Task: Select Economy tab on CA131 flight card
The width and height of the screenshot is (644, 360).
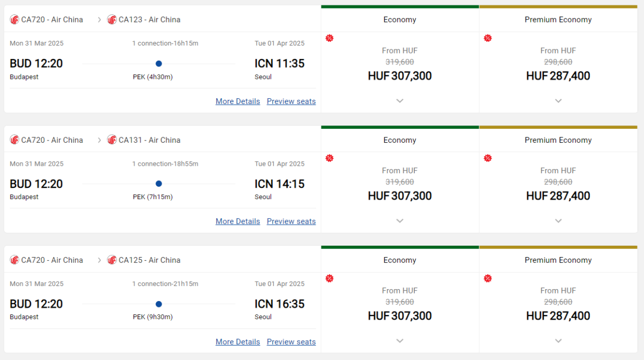Action: (x=400, y=140)
